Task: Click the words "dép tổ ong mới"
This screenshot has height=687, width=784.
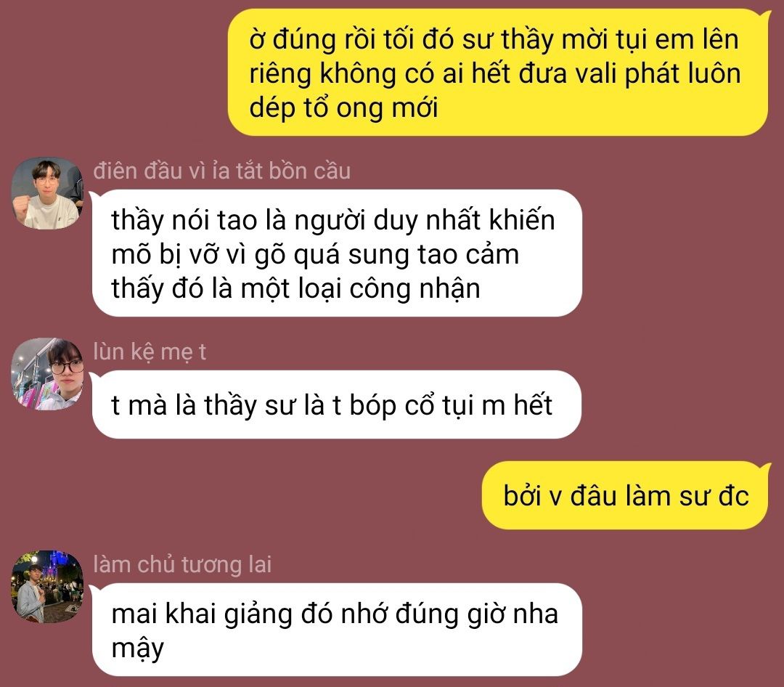Action: point(343,107)
